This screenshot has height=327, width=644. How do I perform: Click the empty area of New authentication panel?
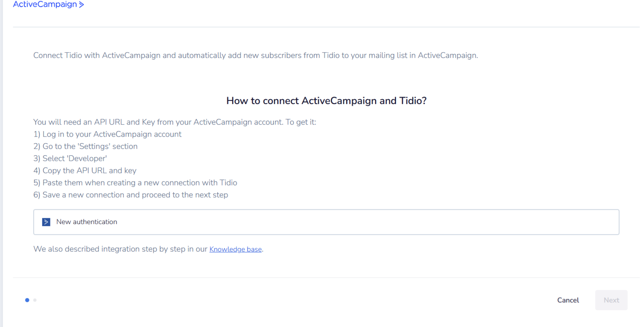[x=368, y=222]
